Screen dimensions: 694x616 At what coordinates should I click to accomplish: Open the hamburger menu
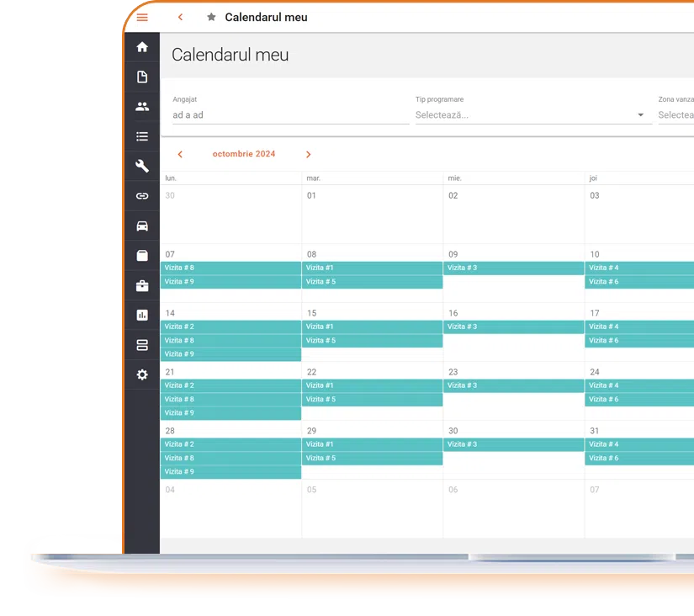tap(142, 17)
